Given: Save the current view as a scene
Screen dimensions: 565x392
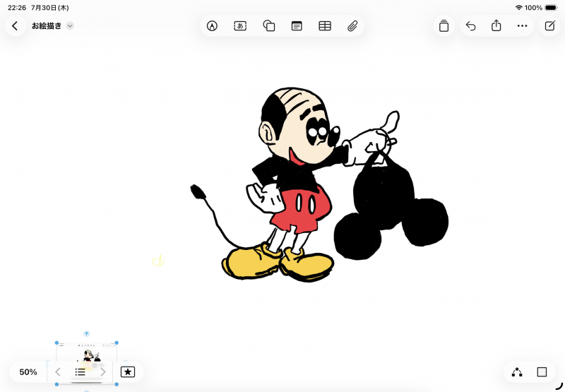Looking at the screenshot, I should pos(128,372).
